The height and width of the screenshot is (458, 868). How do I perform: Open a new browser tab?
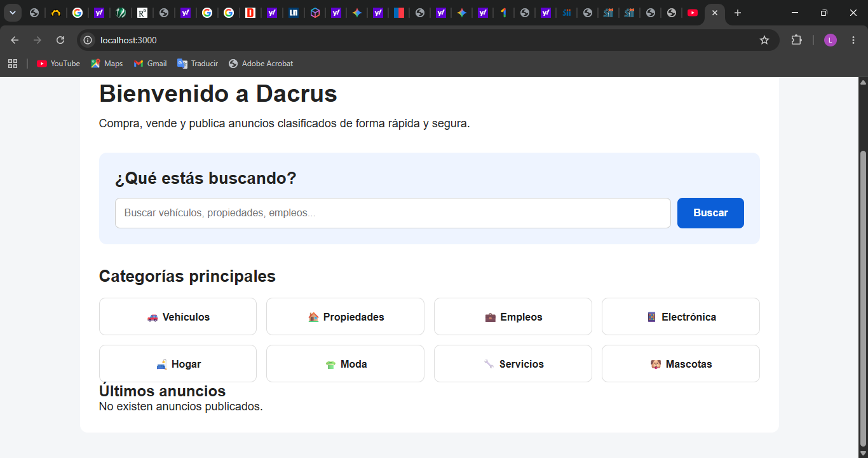click(737, 13)
